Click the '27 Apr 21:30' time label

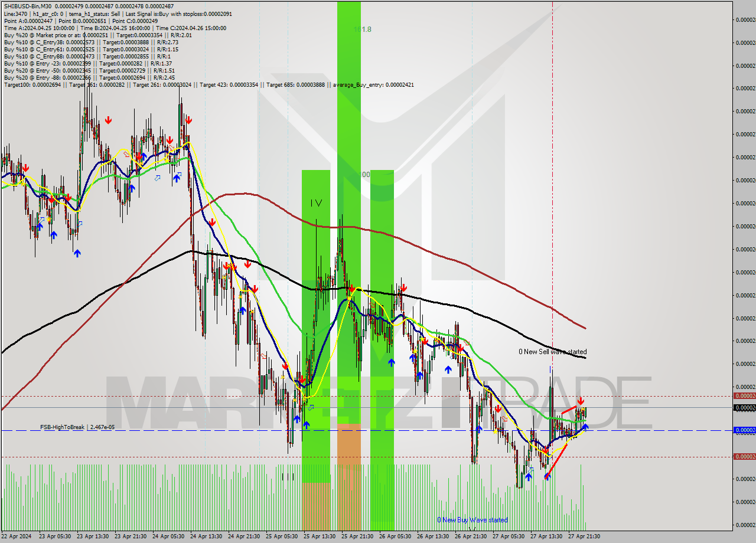tap(584, 537)
